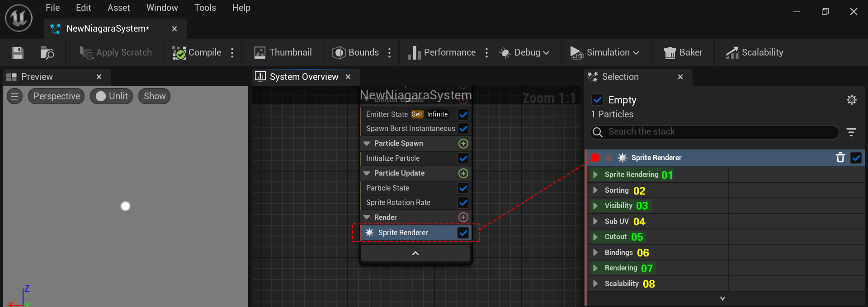This screenshot has width=868, height=307.
Task: Click the Perspective viewport button
Action: 57,96
